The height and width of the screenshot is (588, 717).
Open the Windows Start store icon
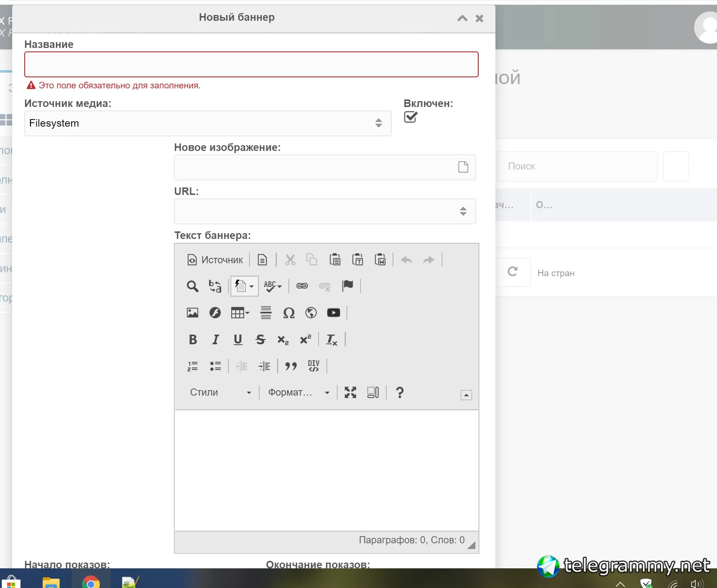(x=11, y=582)
